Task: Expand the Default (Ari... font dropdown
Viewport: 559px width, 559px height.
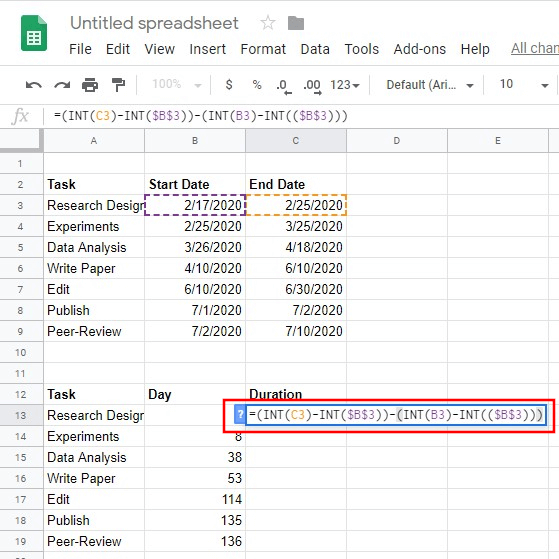Action: [x=430, y=85]
